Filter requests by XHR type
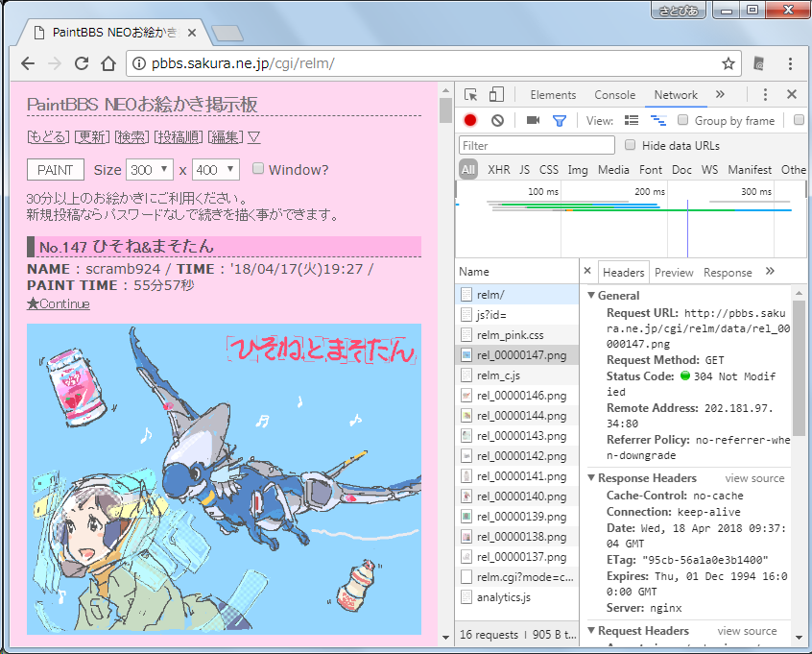The height and width of the screenshot is (654, 812). click(498, 170)
